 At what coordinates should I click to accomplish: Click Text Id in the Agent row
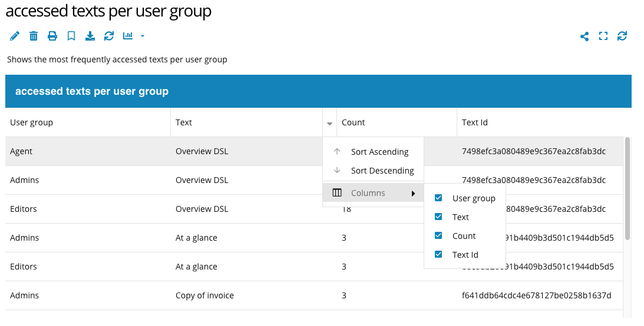tap(533, 151)
